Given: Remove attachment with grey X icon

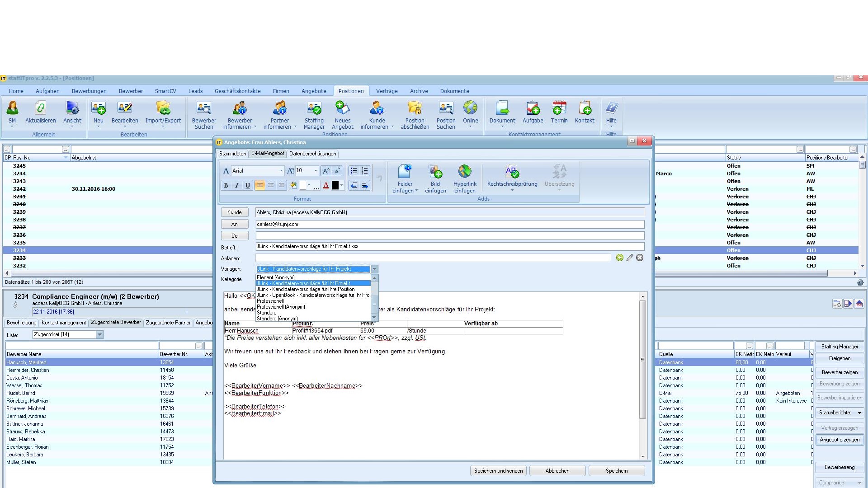Looking at the screenshot, I should pyautogui.click(x=640, y=258).
